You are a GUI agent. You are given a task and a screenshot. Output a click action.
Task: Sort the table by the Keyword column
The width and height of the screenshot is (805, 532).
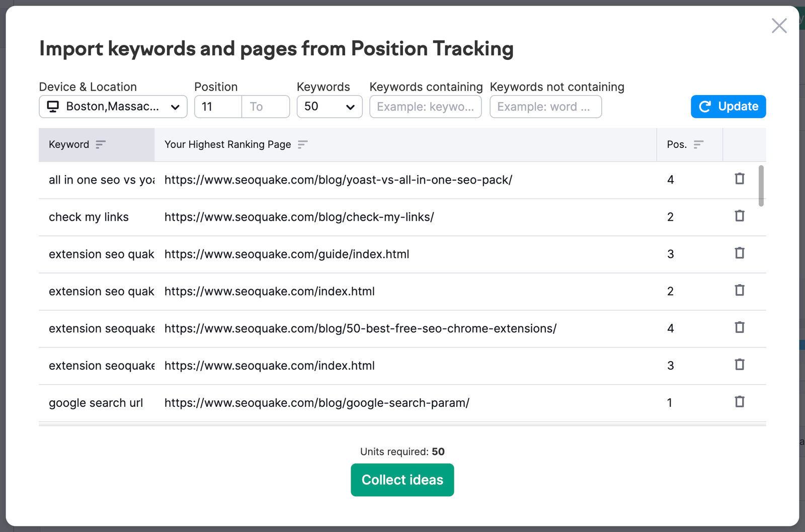(x=100, y=144)
